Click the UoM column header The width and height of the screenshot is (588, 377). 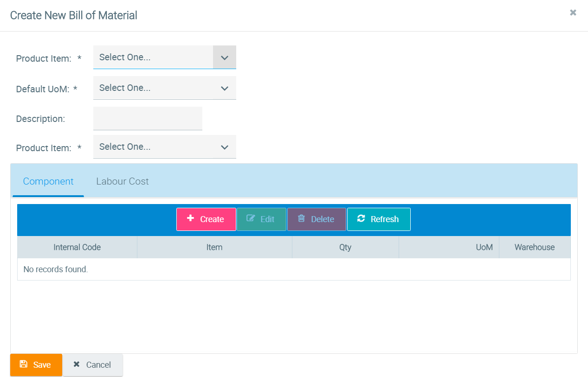tap(484, 247)
